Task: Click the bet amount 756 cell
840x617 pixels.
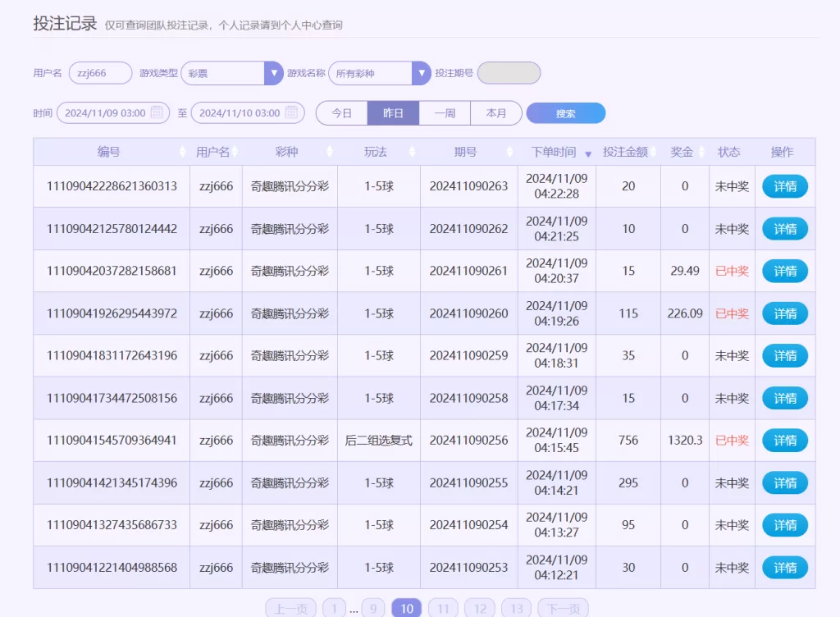Action: (x=628, y=441)
